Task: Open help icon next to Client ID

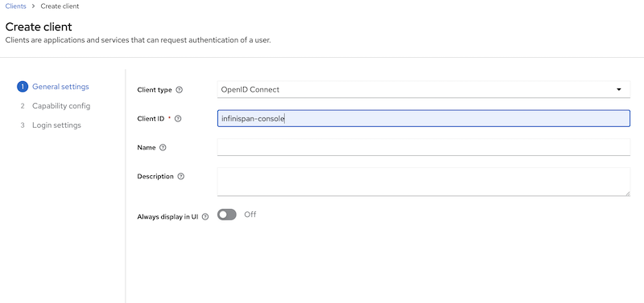Action: [x=178, y=118]
